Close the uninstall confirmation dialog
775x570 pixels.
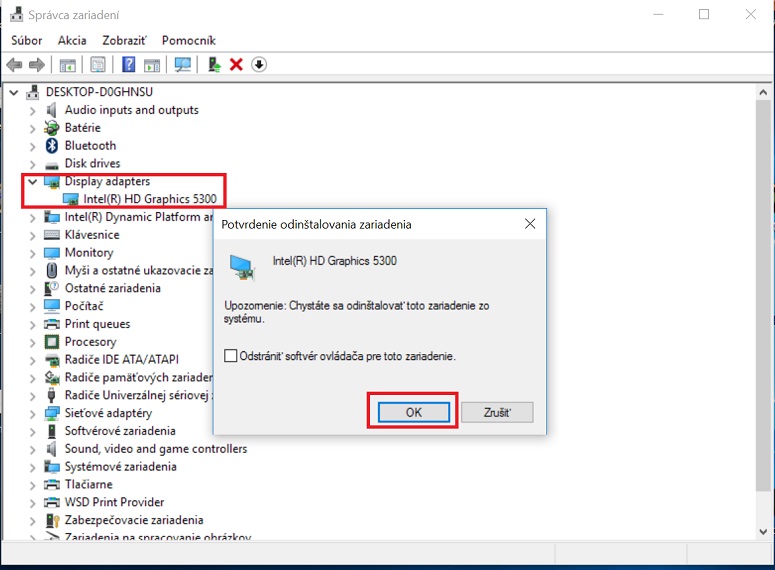(530, 224)
